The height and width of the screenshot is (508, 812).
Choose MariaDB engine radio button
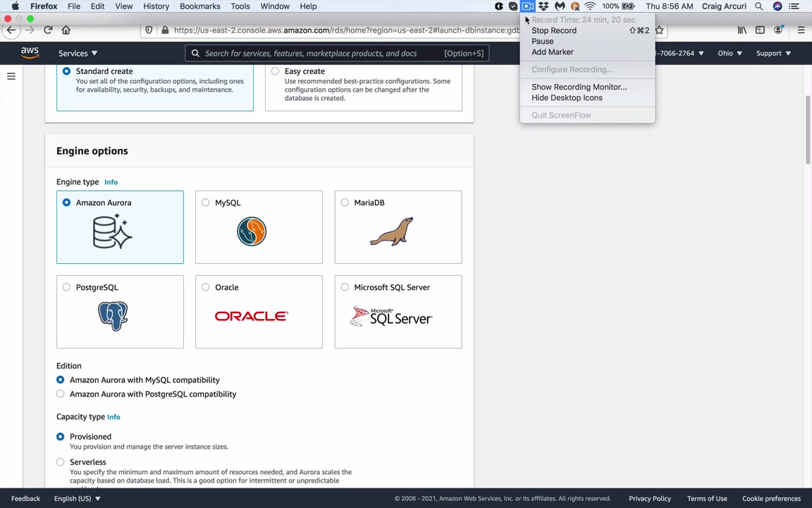point(345,202)
